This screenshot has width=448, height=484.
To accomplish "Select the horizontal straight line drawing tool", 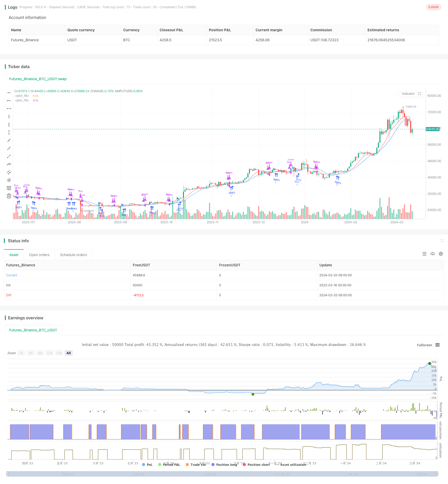I will point(9,92).
